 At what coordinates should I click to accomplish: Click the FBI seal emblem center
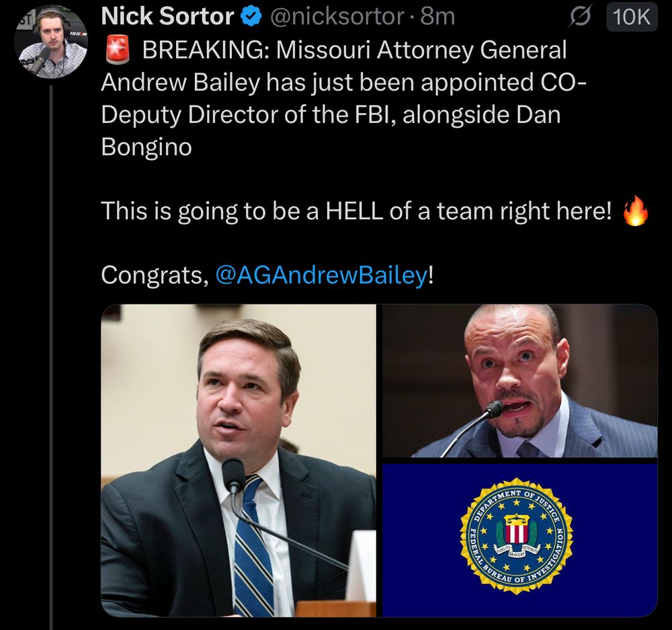516,536
